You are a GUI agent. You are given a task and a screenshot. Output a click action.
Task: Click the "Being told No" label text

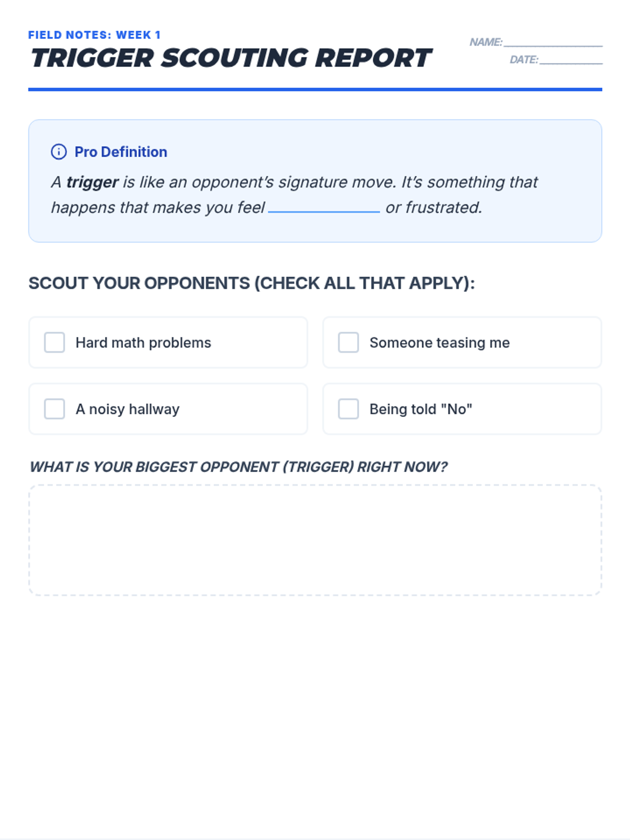pyautogui.click(x=421, y=409)
